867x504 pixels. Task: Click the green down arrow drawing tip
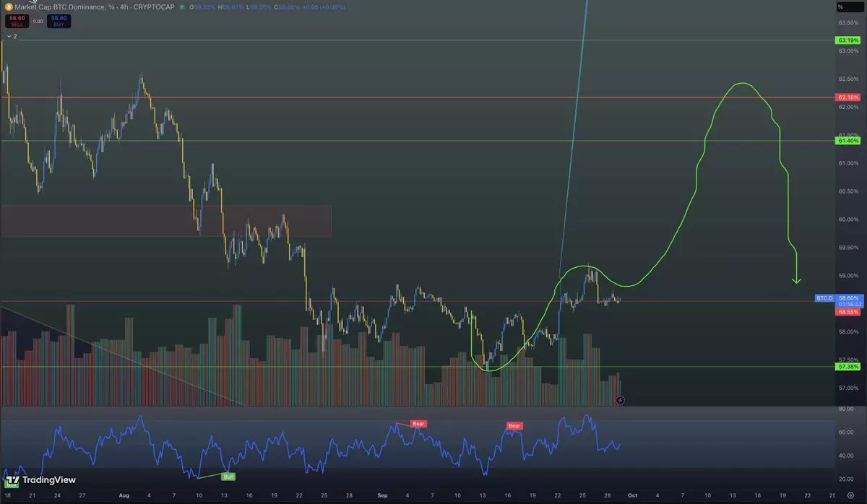(x=797, y=281)
